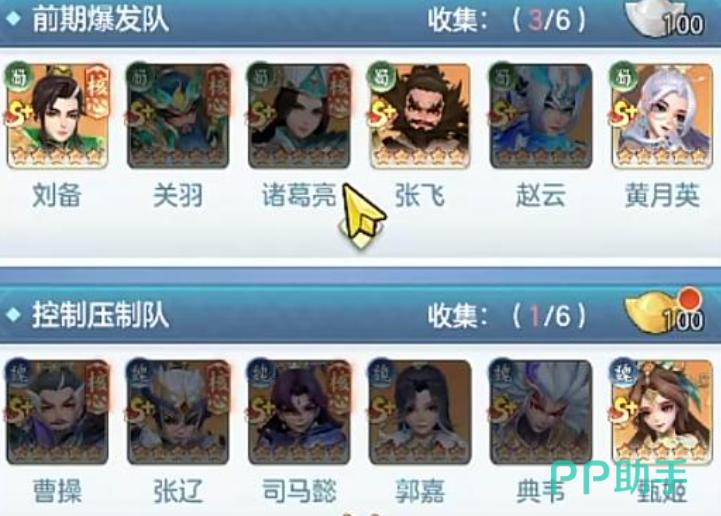Viewport: 721px width, 516px height.
Task: Tap the 收集 (3/6) progress counter
Action: click(x=507, y=20)
